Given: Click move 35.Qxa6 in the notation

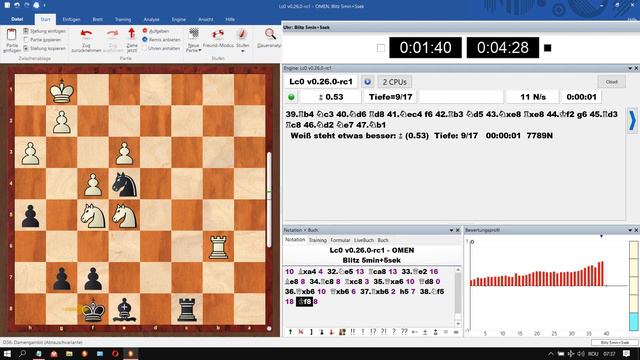Looking at the screenshot, I should pyautogui.click(x=389, y=282).
